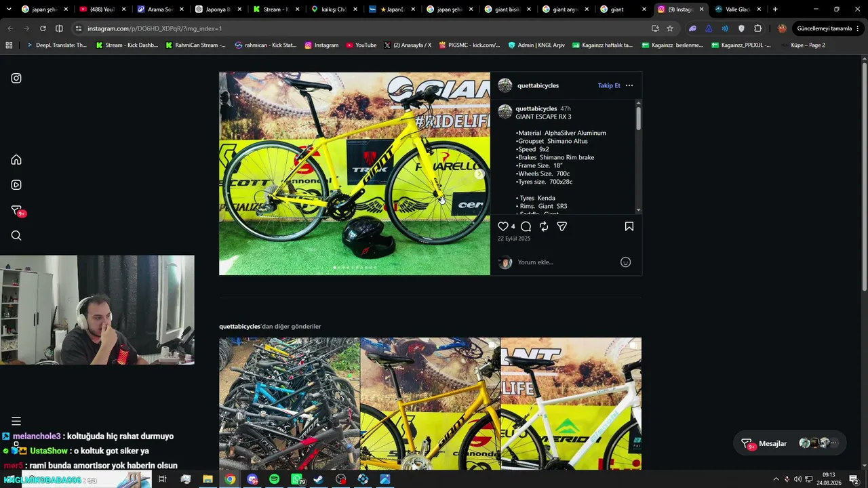The image size is (868, 488).
Task: Reload the page in the browser
Action: [x=43, y=28]
